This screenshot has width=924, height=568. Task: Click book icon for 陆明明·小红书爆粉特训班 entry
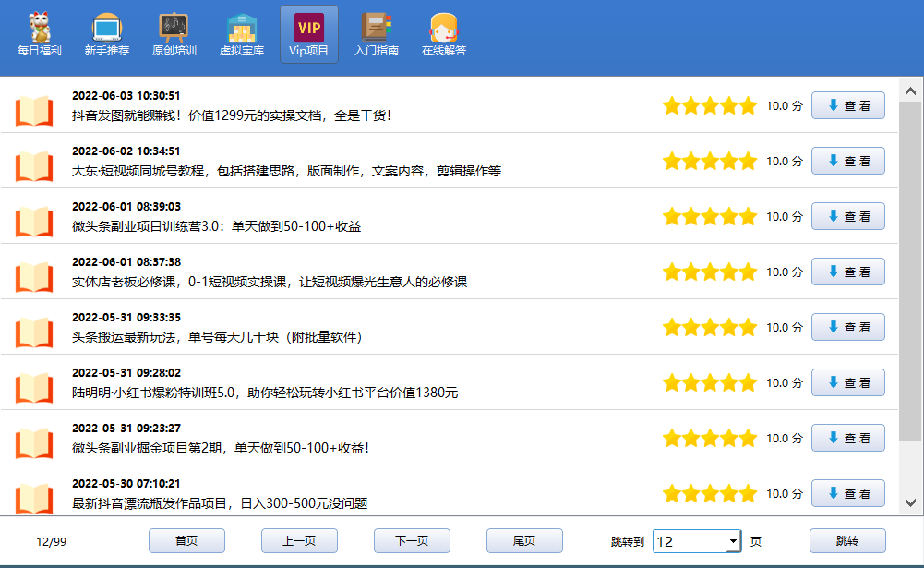tap(34, 388)
